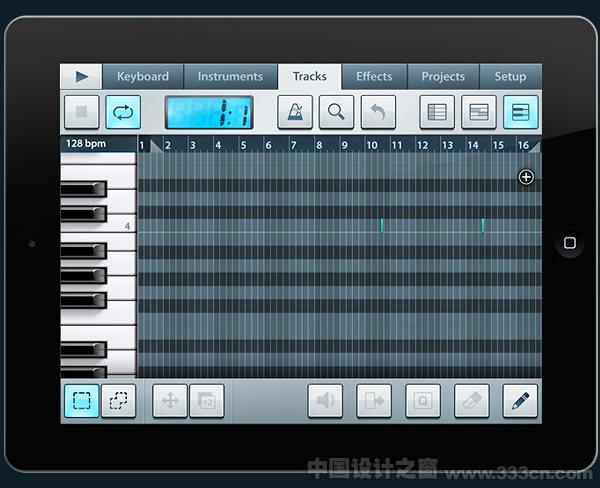Choose the add-to-selection tool
This screenshot has width=600, height=488.
(118, 401)
